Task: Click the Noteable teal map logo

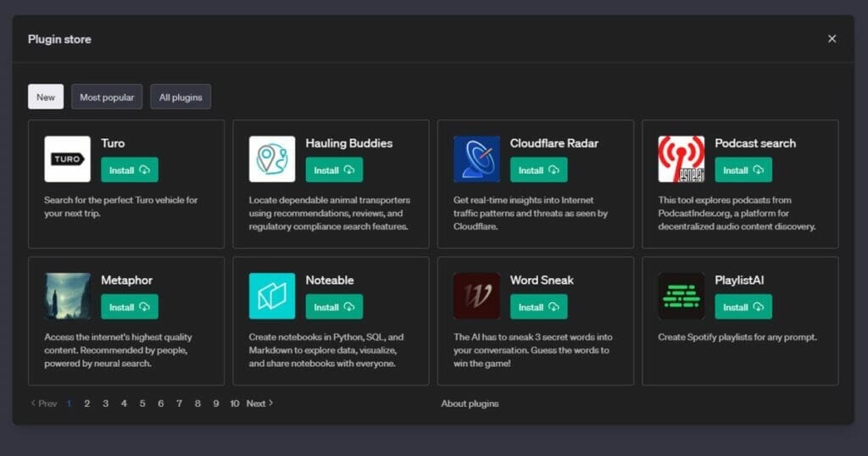Action: click(x=272, y=296)
